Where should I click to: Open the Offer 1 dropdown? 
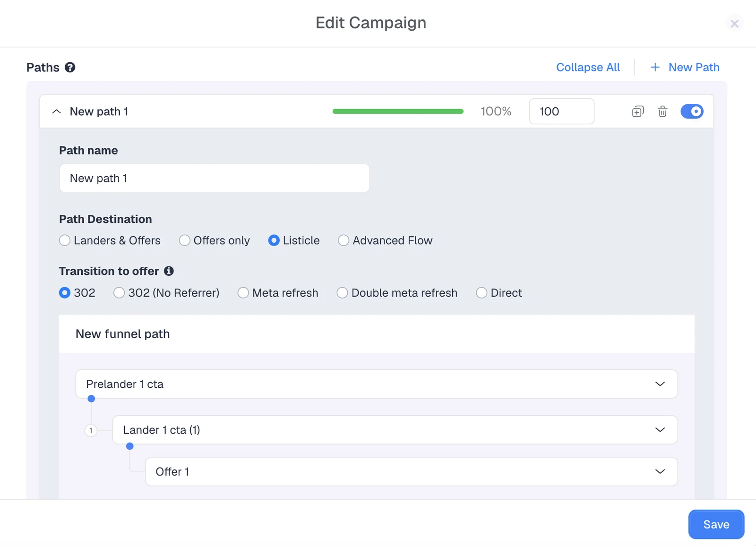click(x=411, y=471)
